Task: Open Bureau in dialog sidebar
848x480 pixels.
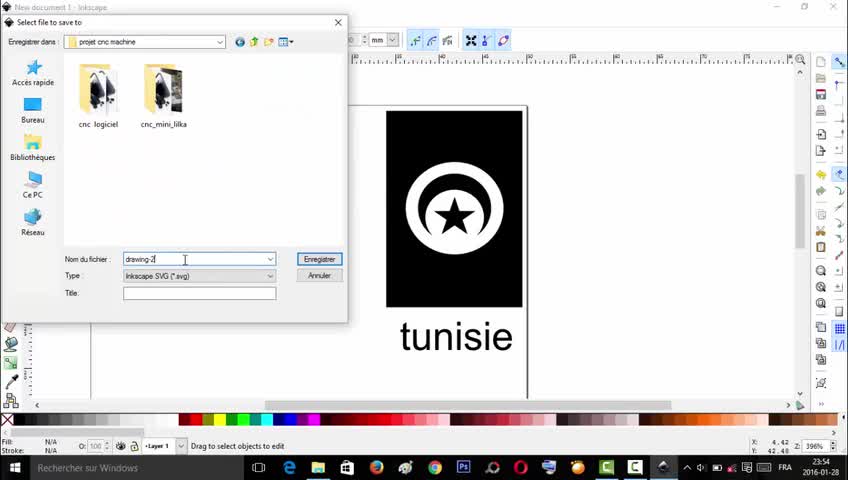Action: click(33, 111)
